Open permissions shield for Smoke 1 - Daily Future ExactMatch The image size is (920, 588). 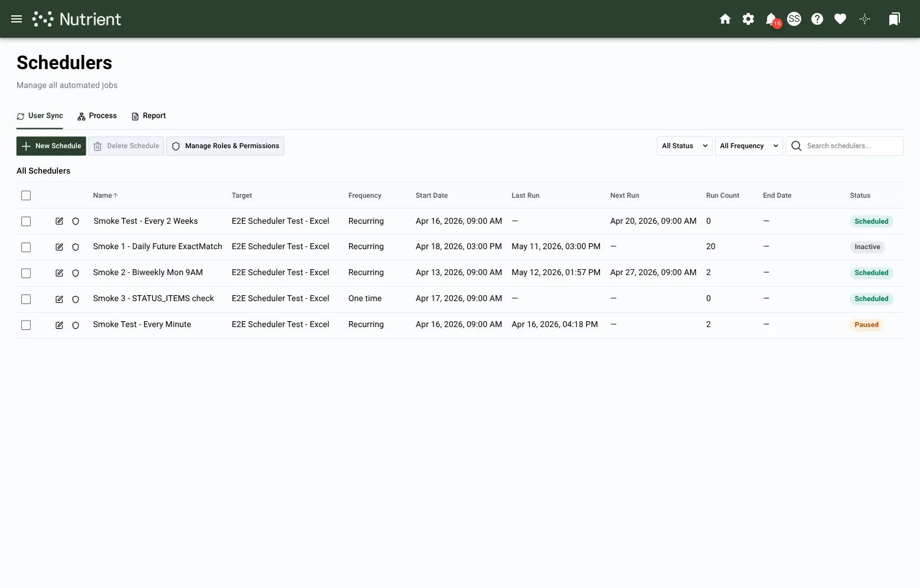click(76, 247)
